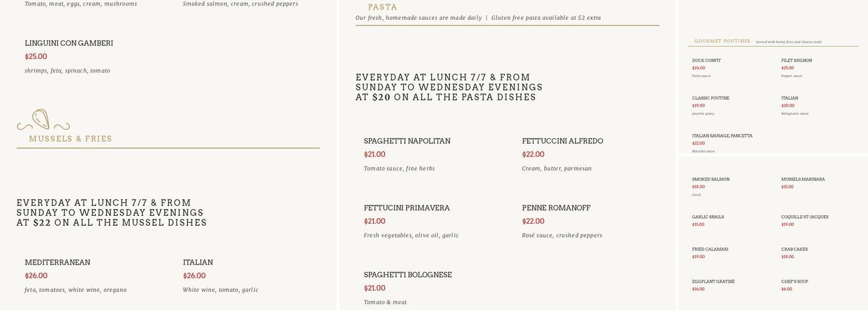
Task: Open the Gourmet Poutines section heading
Action: (x=722, y=42)
